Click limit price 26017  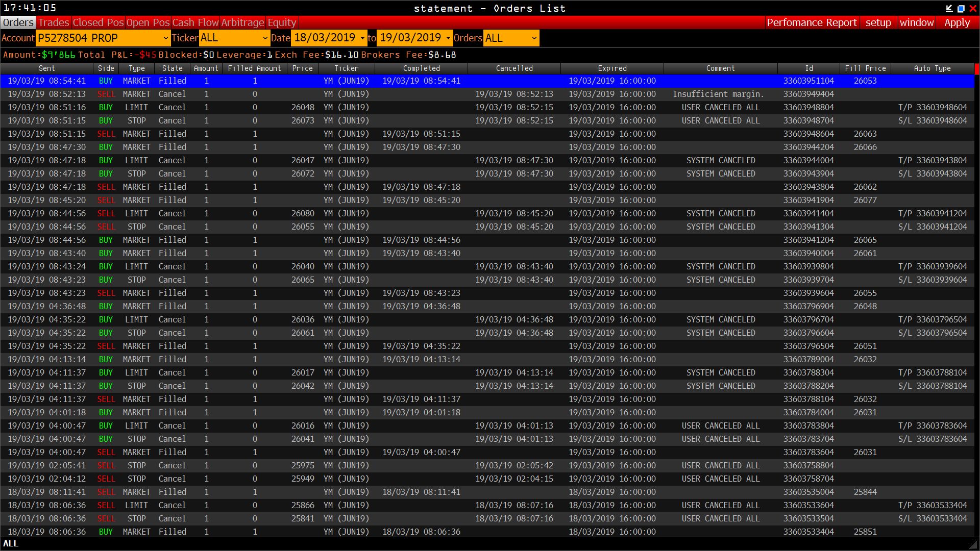(303, 372)
